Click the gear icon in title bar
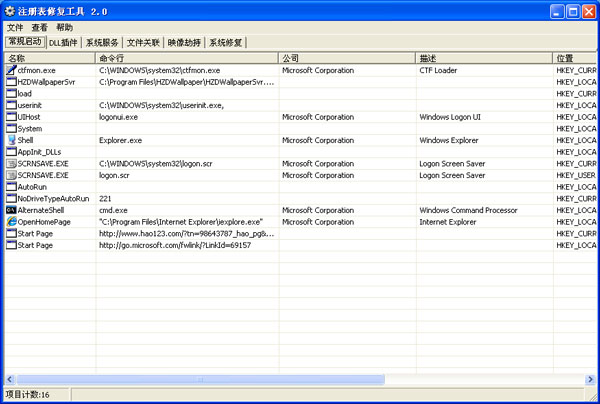600x404 pixels. pos(9,11)
